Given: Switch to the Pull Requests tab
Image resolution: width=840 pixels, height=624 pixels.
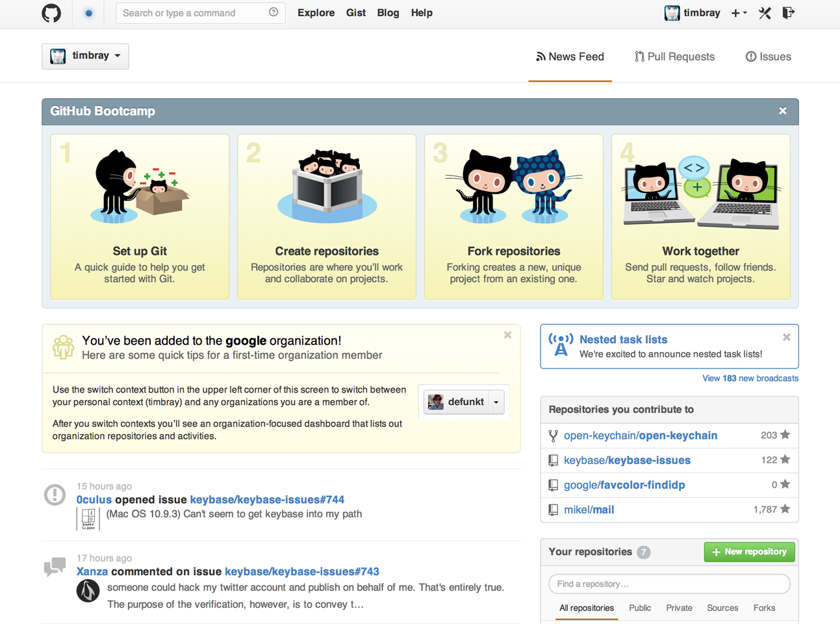Looking at the screenshot, I should pyautogui.click(x=674, y=57).
